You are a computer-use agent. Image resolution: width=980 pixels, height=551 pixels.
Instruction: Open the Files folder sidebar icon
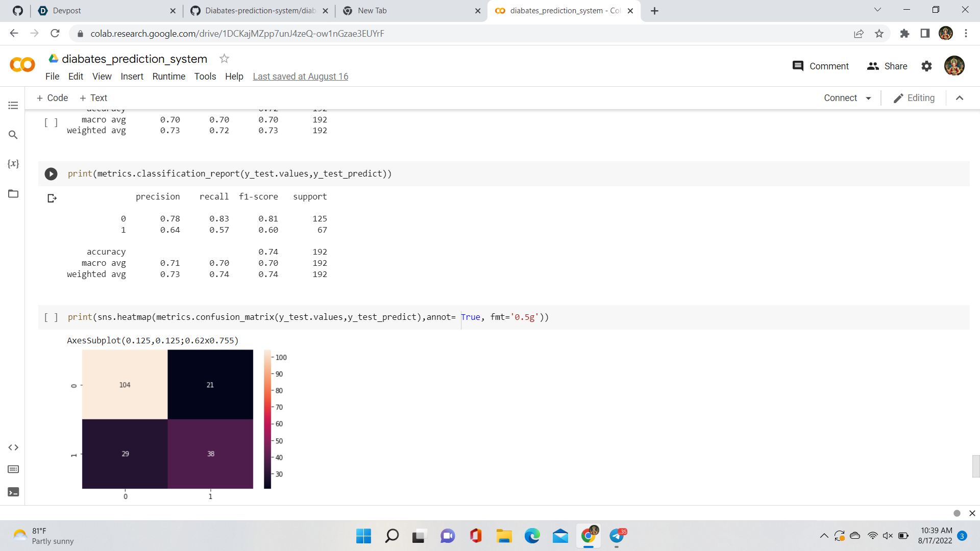point(13,194)
